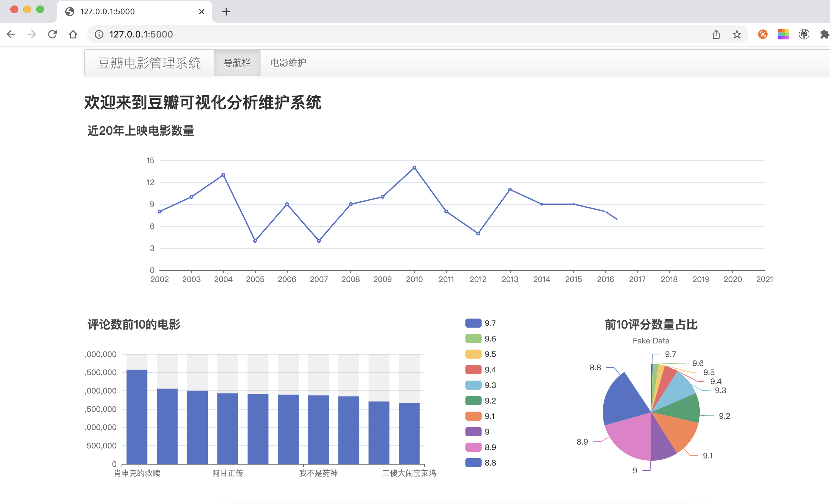Click the 2012 data point on line chart
Screen dimensions: 830x504
pyautogui.click(x=478, y=233)
